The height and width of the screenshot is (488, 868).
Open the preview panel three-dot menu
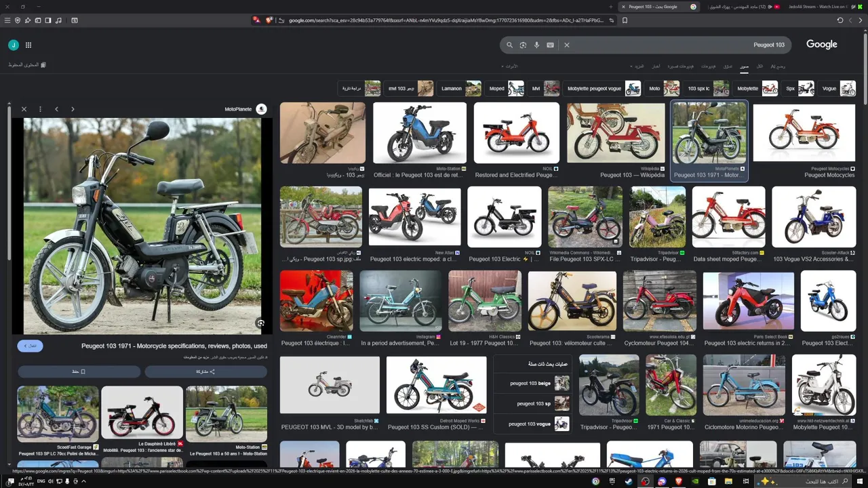(40, 109)
